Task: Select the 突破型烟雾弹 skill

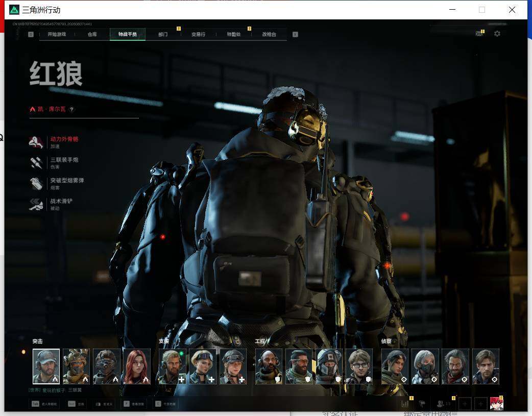Action: click(x=57, y=184)
